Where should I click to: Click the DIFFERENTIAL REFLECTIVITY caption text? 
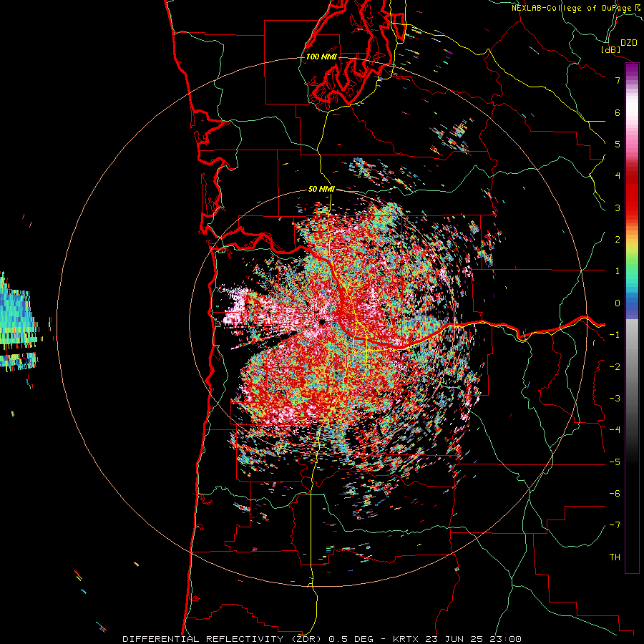click(203, 639)
